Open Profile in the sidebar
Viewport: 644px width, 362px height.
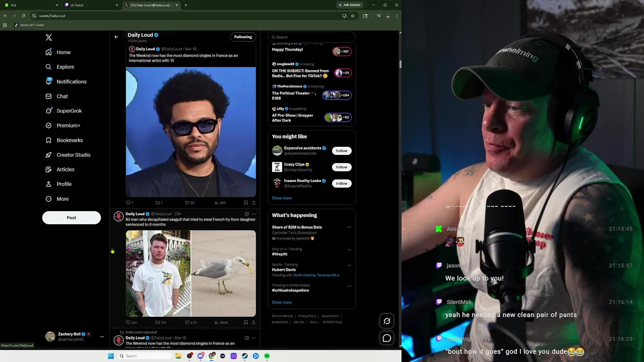(58, 184)
